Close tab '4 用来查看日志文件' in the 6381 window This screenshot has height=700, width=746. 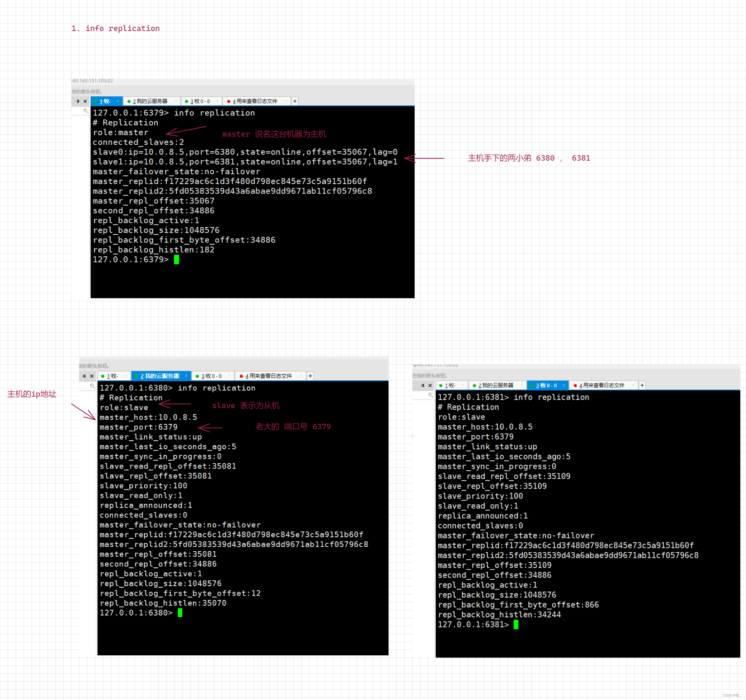pyautogui.click(x=633, y=385)
